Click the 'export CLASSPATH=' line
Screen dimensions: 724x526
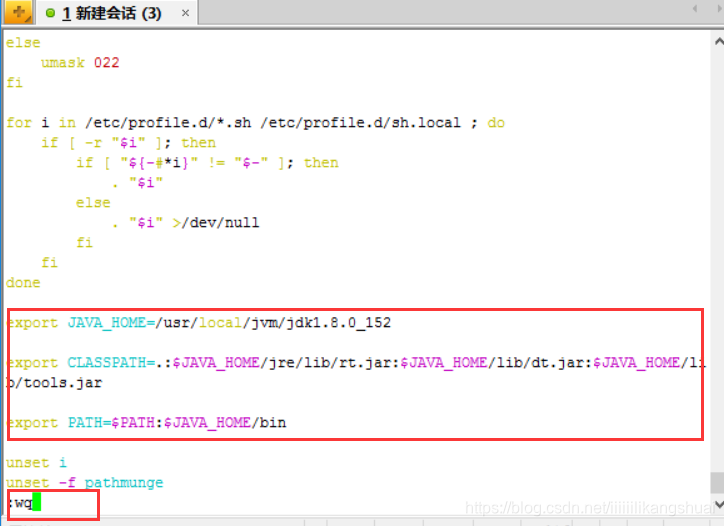[356, 363]
